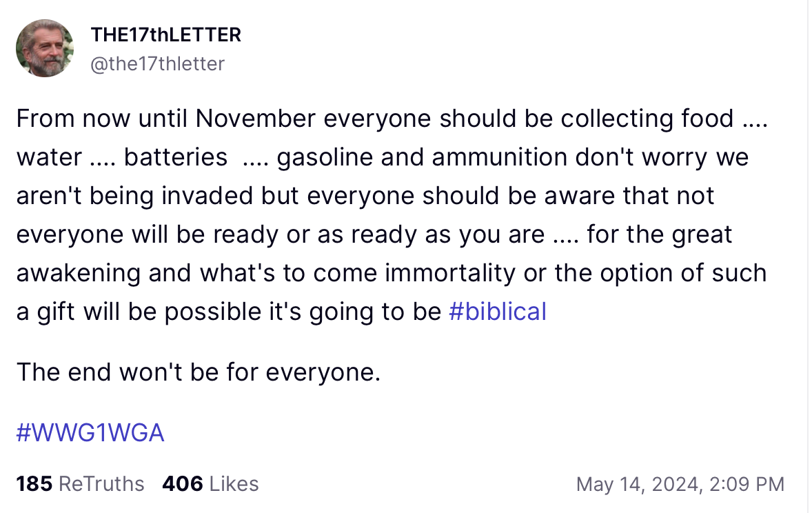Click the @the17thletter handle
812x513 pixels.
click(x=157, y=64)
